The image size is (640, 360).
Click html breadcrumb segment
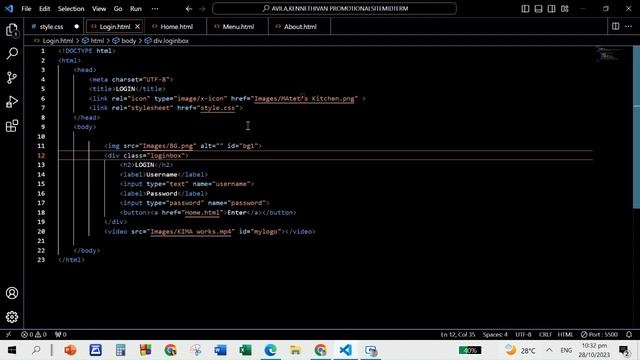(x=97, y=41)
